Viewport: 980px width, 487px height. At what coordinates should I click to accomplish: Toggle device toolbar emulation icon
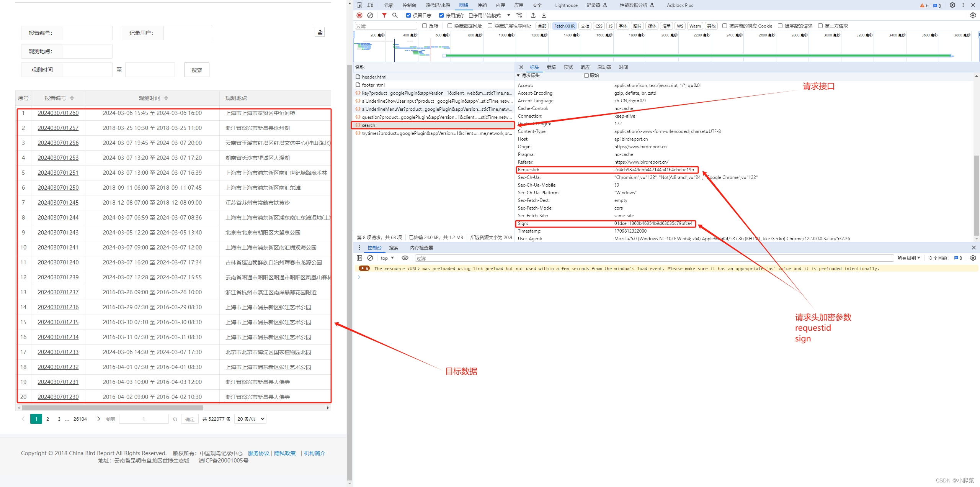[x=370, y=5]
